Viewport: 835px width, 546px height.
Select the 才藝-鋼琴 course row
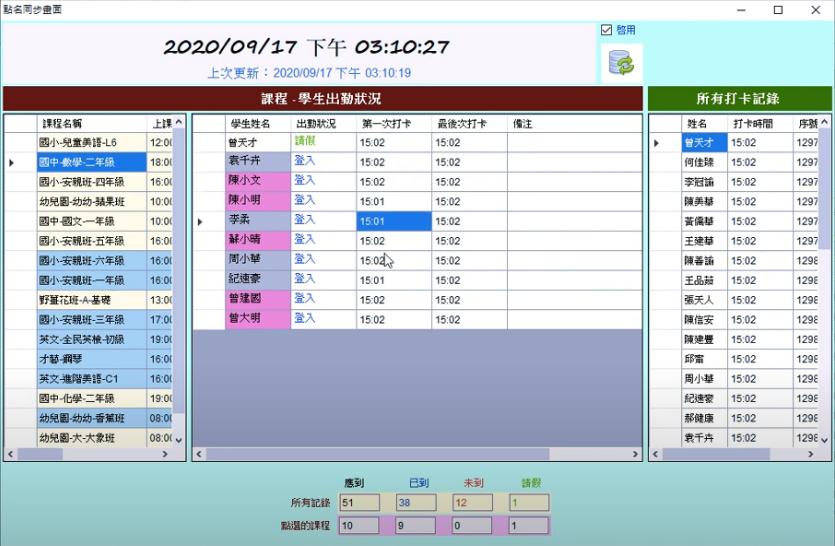pos(91,359)
